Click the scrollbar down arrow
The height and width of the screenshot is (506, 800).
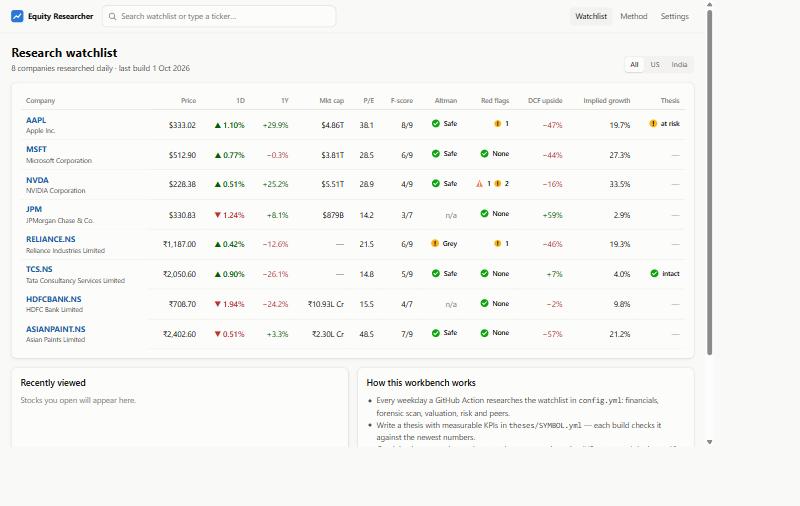[x=709, y=442]
